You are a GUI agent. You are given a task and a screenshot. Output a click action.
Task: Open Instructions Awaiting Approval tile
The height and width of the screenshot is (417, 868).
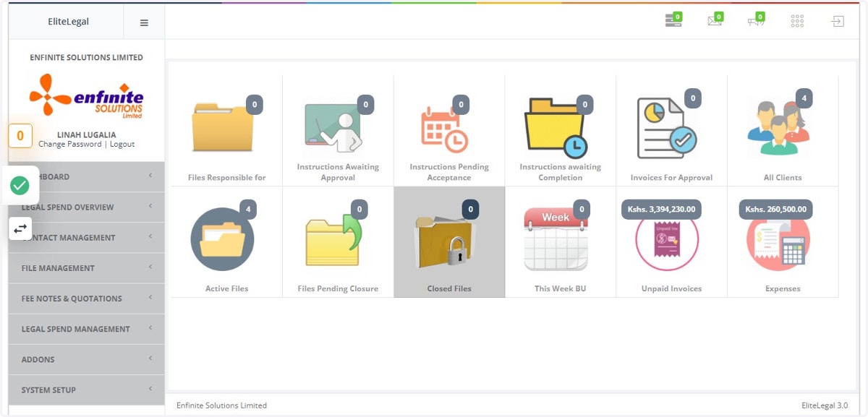338,131
